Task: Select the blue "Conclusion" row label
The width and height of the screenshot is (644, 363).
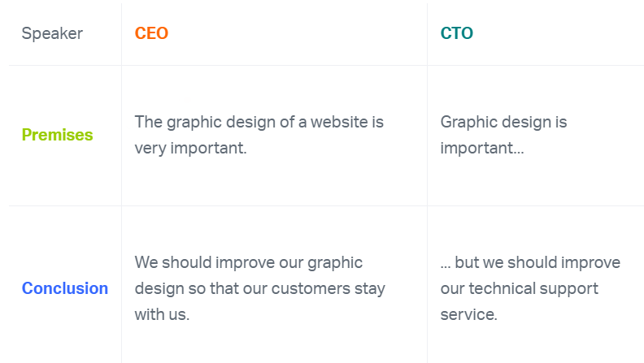Action: click(x=65, y=288)
